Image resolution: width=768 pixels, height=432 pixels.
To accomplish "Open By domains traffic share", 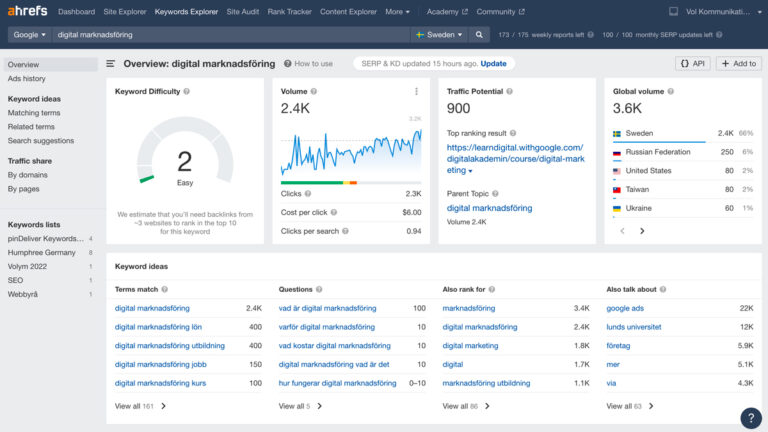I will (27, 175).
